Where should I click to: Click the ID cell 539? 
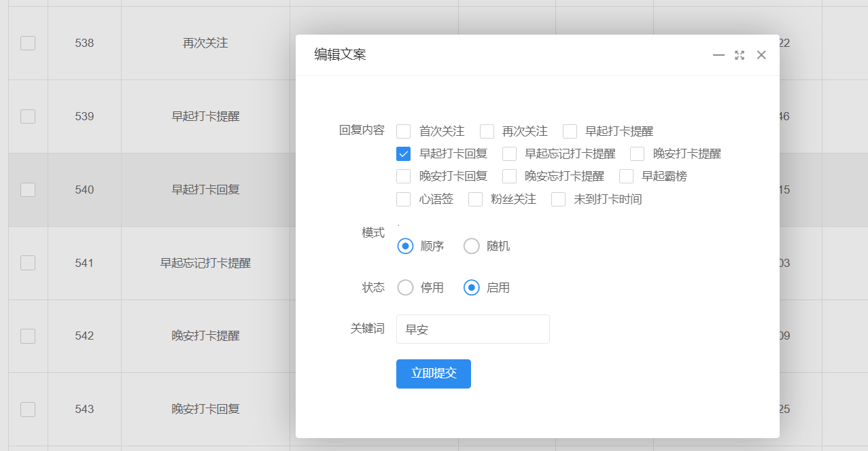[84, 116]
